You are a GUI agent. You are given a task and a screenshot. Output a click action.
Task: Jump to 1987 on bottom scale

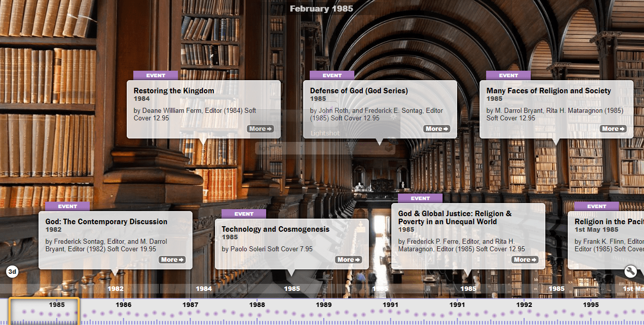click(190, 304)
